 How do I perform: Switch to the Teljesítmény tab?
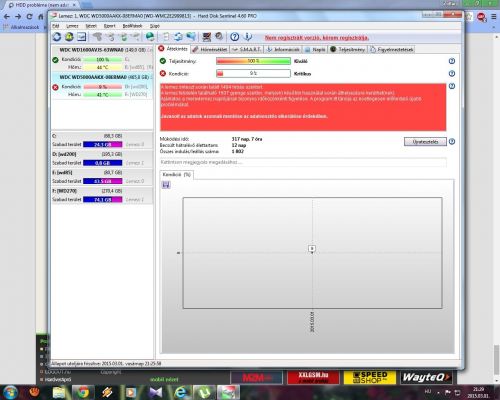[348, 49]
